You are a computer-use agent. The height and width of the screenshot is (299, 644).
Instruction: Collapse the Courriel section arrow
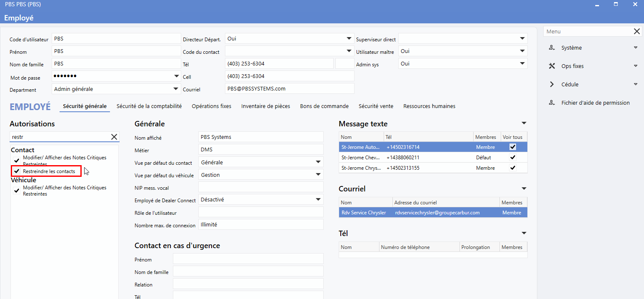524,188
